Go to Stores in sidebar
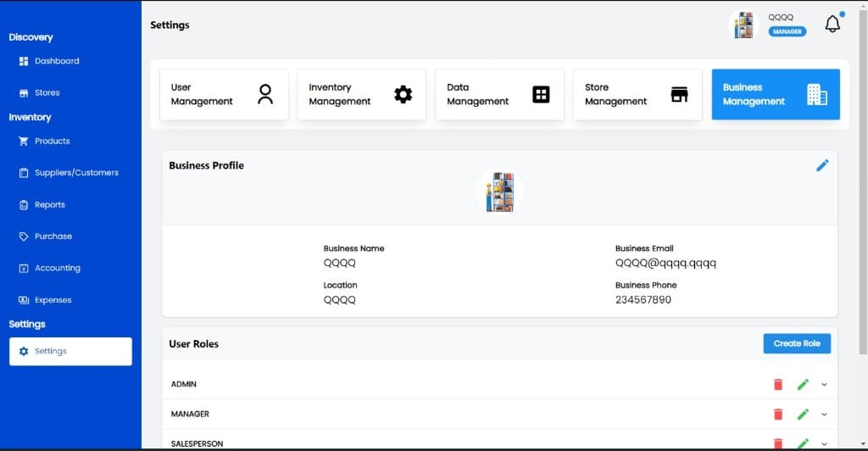The width and height of the screenshot is (868, 451). pyautogui.click(x=47, y=92)
